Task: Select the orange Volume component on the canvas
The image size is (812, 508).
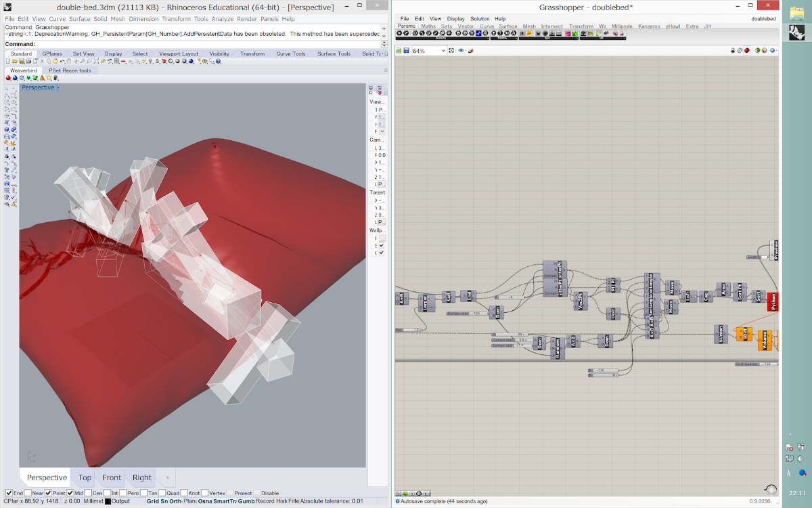Action: [x=765, y=341]
